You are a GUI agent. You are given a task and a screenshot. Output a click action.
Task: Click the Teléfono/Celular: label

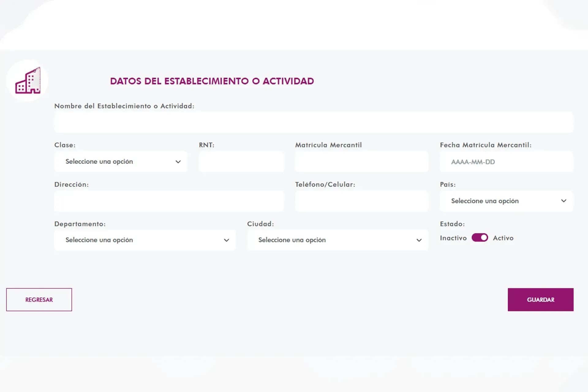(325, 184)
